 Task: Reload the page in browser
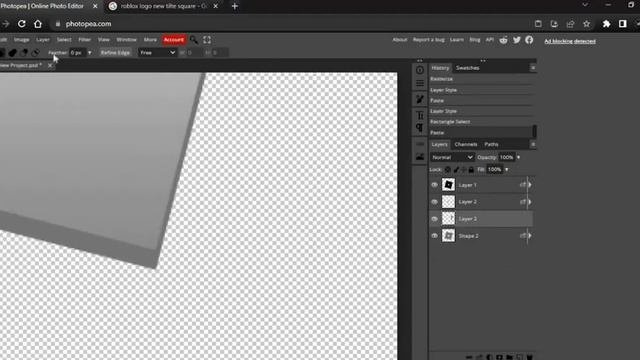[x=22, y=24]
